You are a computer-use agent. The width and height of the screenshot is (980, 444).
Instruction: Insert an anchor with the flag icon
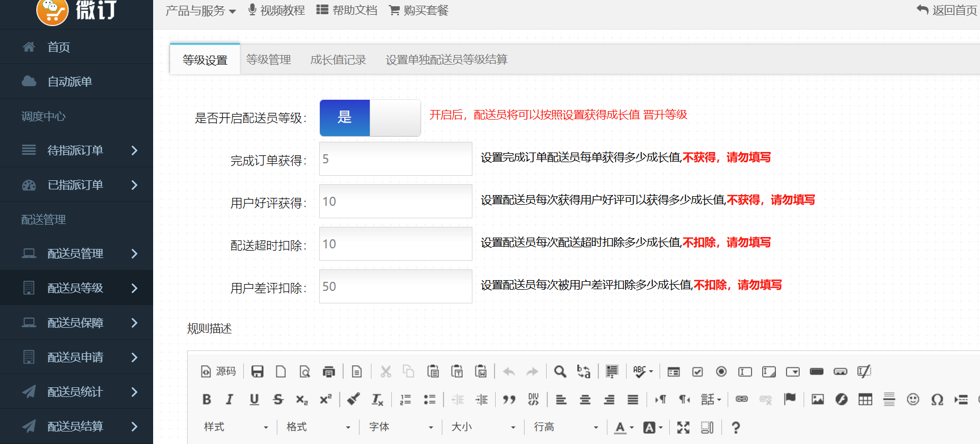point(789,399)
